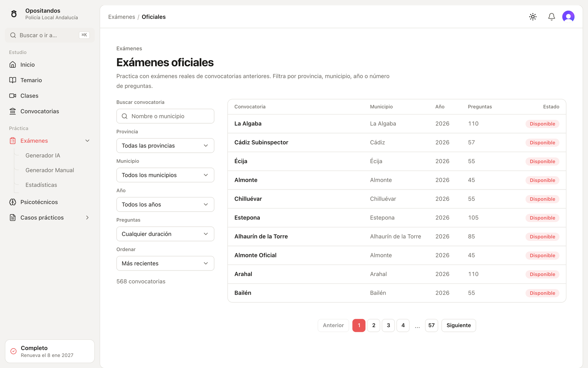Go to page 2
Image resolution: width=588 pixels, height=368 pixels.
[x=374, y=325]
